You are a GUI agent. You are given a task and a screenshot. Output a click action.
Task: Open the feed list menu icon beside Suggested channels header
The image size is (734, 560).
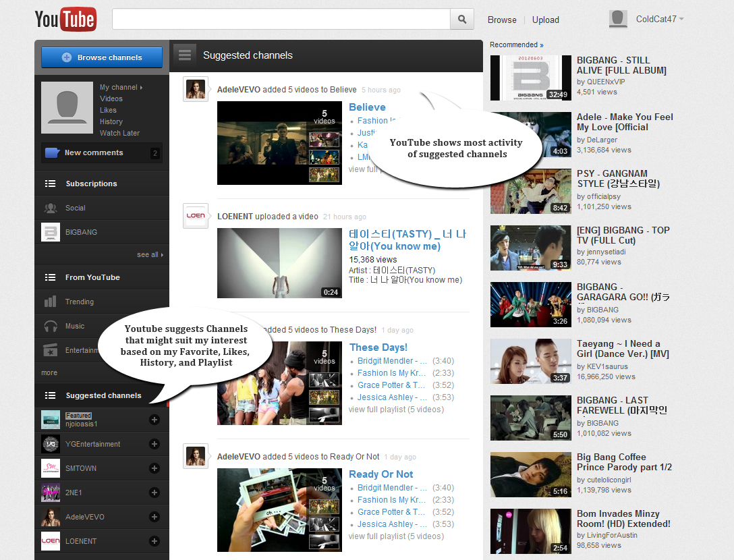[x=185, y=55]
